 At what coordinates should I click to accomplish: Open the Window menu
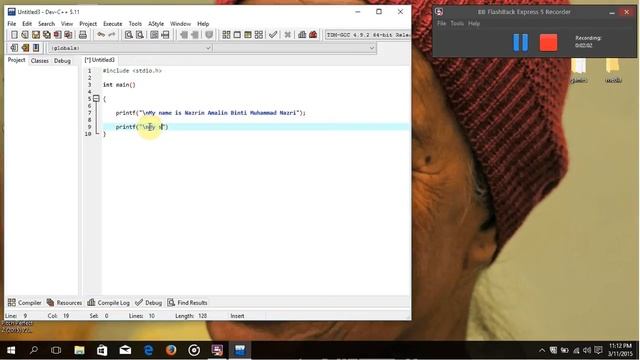click(180, 24)
